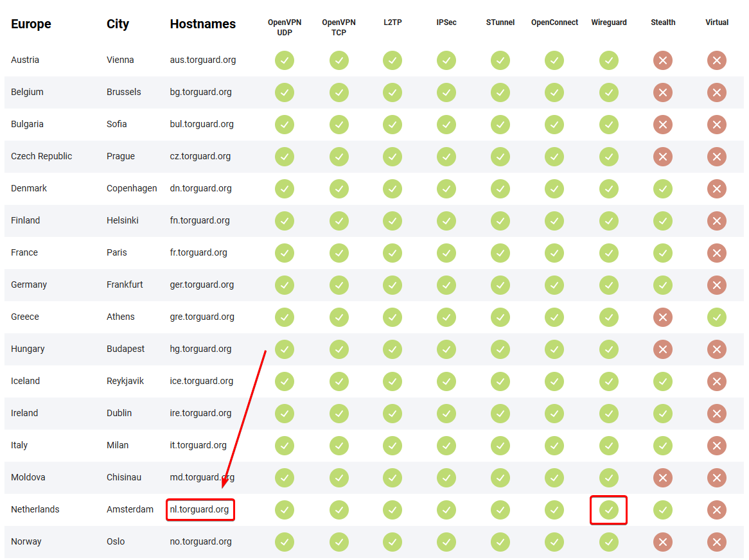The width and height of the screenshot is (749, 560).
Task: Click the Stealth red X for Austria
Action: click(662, 60)
